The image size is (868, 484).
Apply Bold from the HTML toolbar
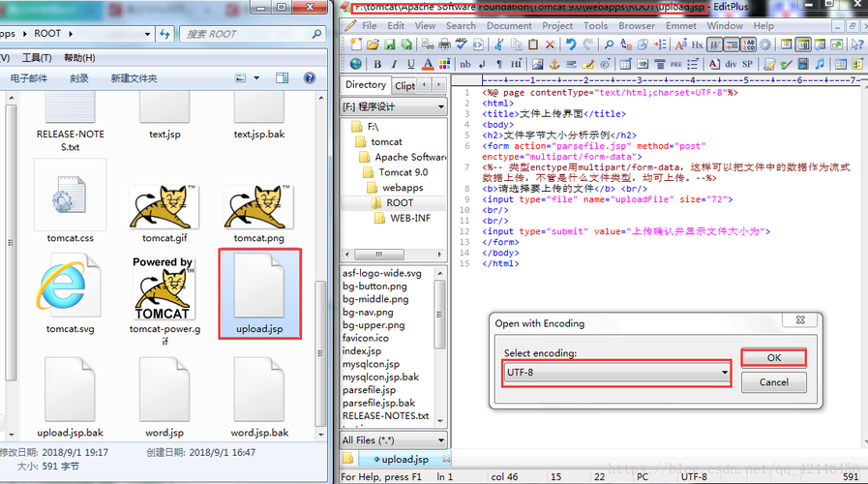[x=377, y=64]
